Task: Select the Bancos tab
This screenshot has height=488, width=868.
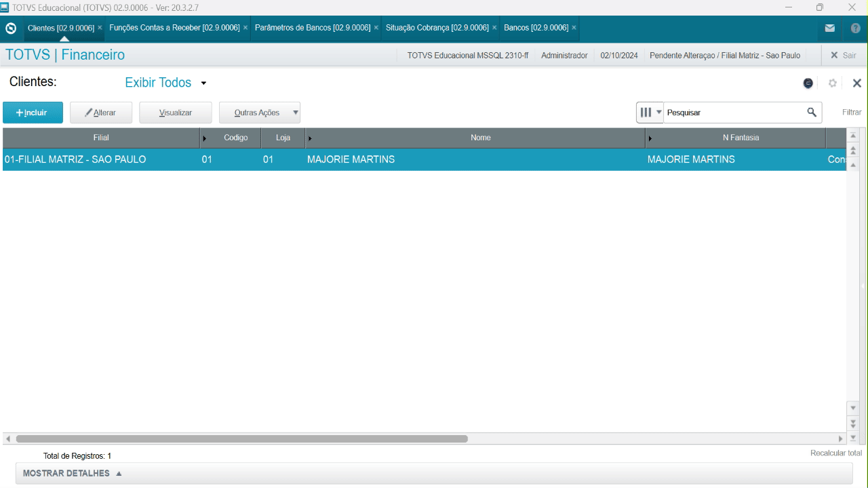Action: point(536,28)
